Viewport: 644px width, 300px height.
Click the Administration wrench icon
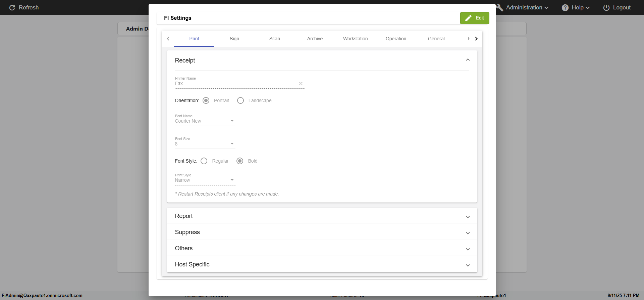[499, 7]
